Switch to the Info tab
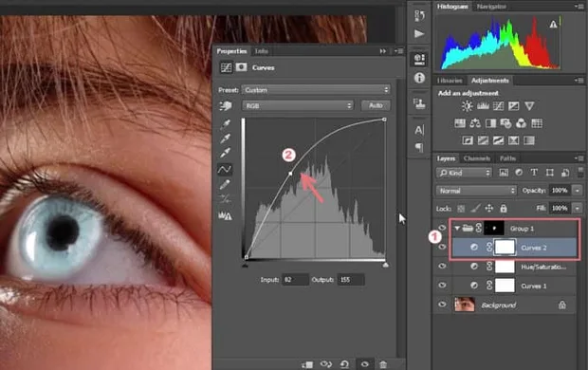This screenshot has width=588, height=370. 262,51
